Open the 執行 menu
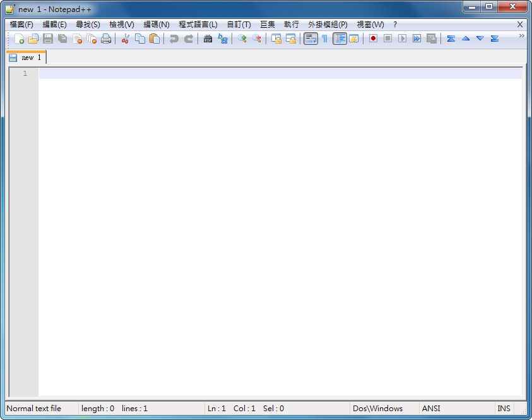 [x=292, y=25]
